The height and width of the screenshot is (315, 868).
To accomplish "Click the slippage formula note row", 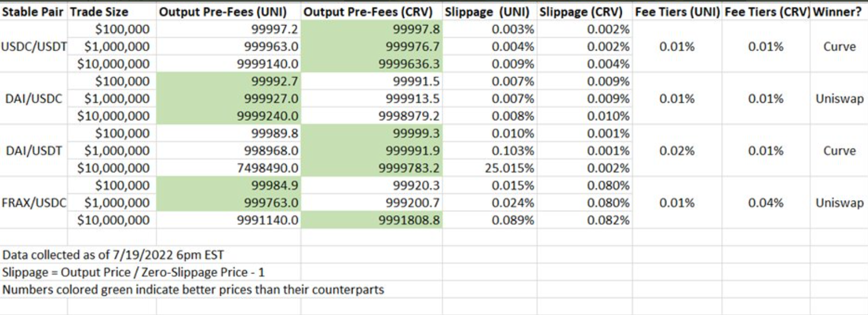I will click(133, 272).
